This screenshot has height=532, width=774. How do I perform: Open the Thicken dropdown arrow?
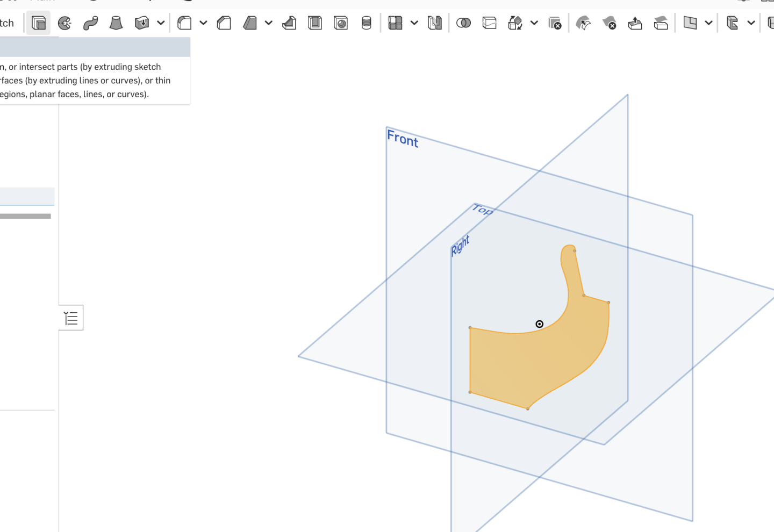point(160,23)
